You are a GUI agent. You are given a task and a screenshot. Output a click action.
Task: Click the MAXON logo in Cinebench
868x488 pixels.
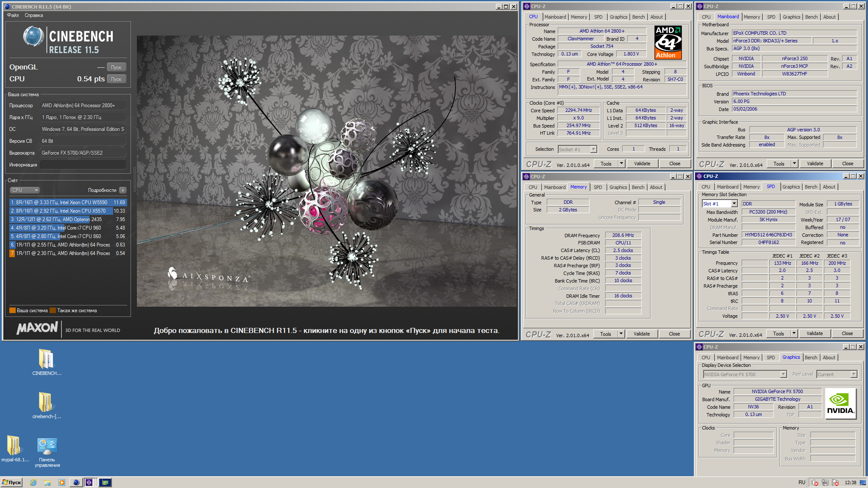point(37,328)
